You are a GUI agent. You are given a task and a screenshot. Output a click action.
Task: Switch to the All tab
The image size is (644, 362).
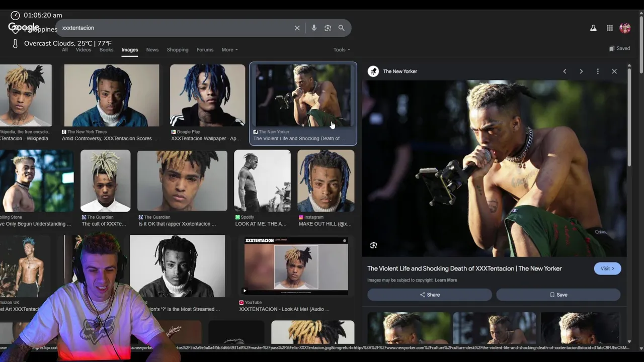65,50
